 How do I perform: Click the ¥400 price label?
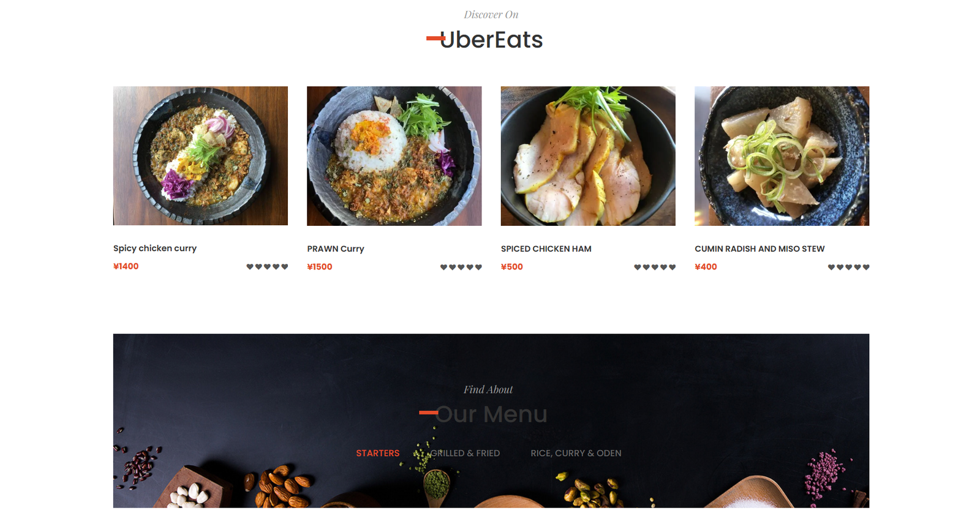(x=706, y=267)
